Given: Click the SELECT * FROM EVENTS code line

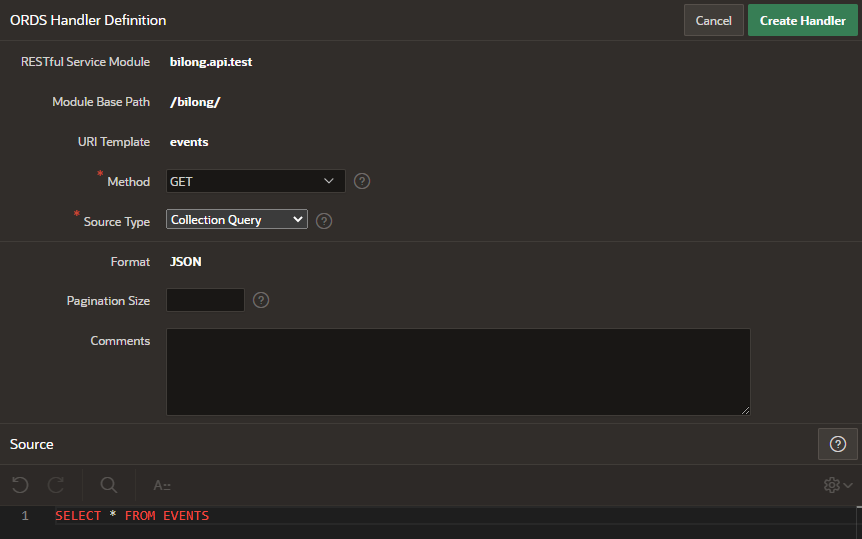Looking at the screenshot, I should tap(132, 515).
